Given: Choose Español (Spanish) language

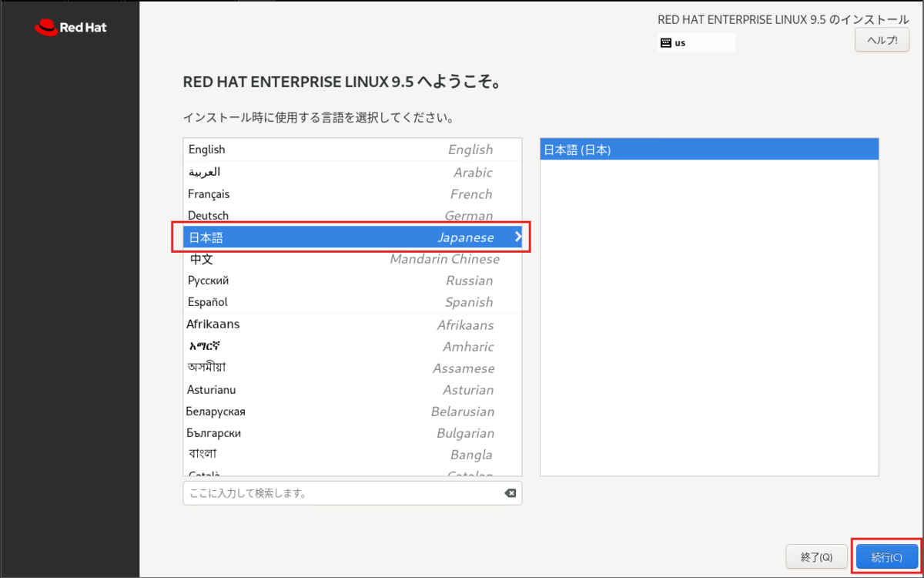Looking at the screenshot, I should pyautogui.click(x=353, y=302).
